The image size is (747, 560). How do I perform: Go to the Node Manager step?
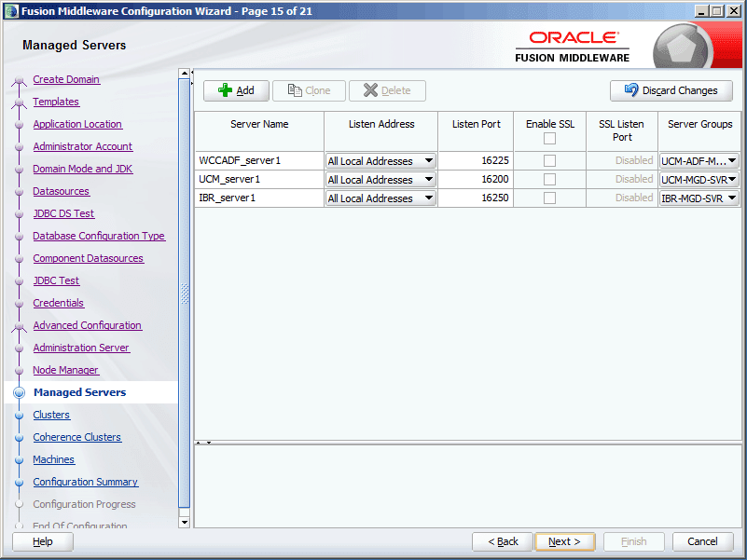(65, 371)
